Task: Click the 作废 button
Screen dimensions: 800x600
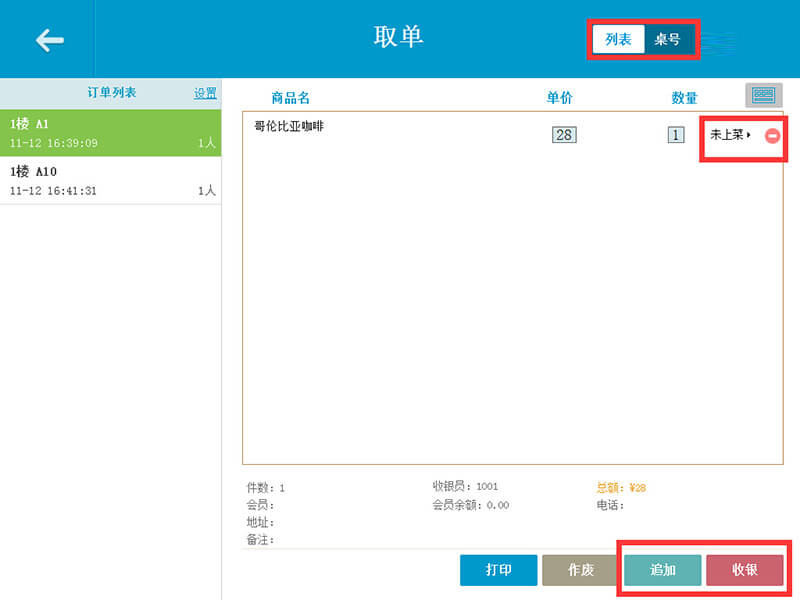Action: click(x=581, y=570)
